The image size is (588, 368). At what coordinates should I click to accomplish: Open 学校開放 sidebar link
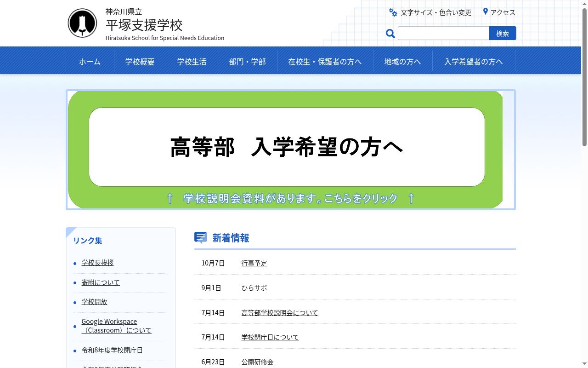95,302
